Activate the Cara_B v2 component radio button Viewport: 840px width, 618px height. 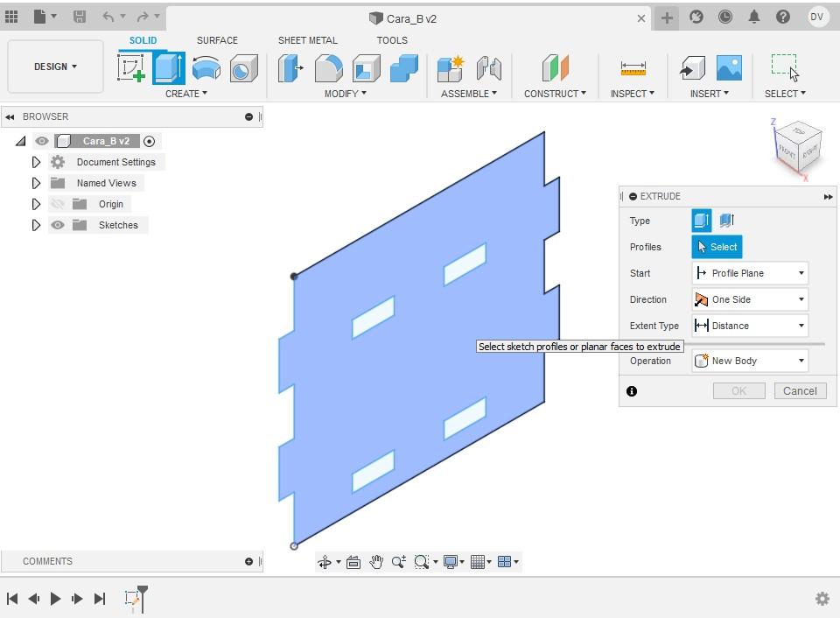150,142
